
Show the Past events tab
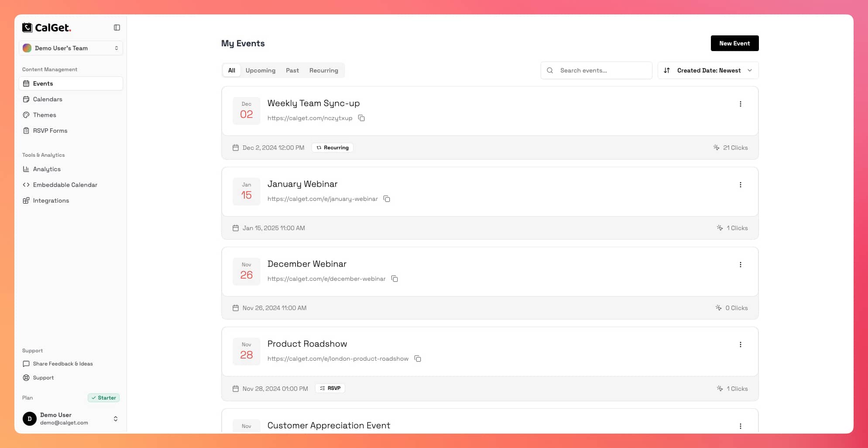pos(292,70)
